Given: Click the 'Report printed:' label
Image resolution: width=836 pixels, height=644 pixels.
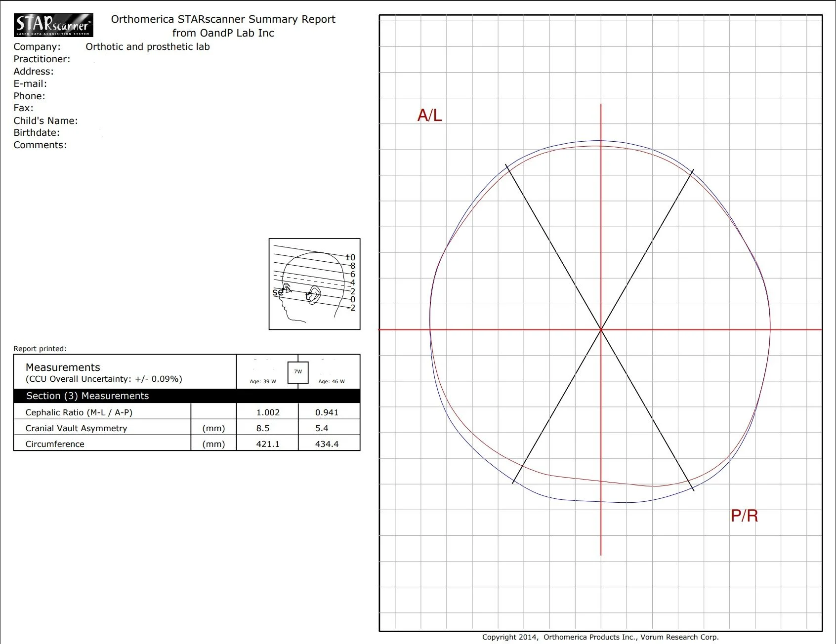Looking at the screenshot, I should click(x=40, y=349).
